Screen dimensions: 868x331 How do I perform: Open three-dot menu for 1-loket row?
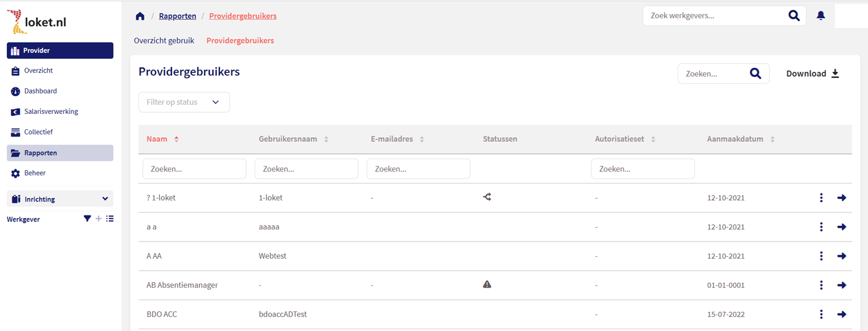coord(821,198)
